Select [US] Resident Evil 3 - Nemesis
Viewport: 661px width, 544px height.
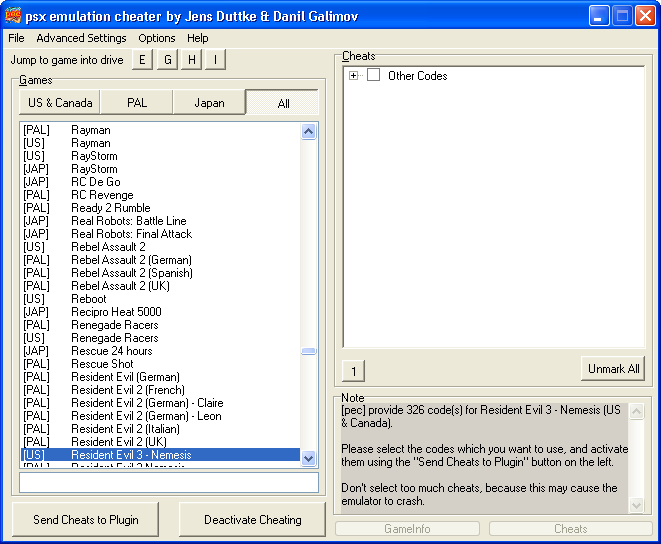point(161,455)
